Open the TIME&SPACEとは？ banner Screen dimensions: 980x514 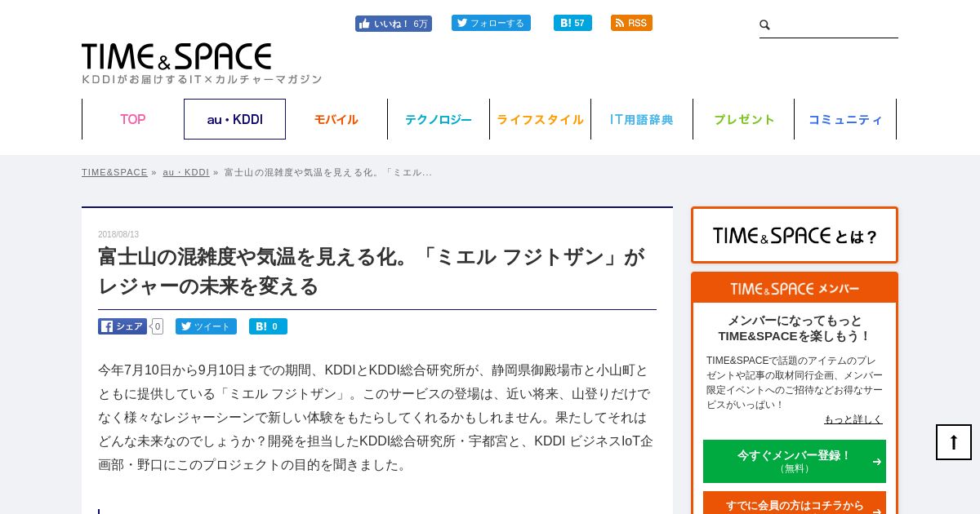click(x=795, y=235)
